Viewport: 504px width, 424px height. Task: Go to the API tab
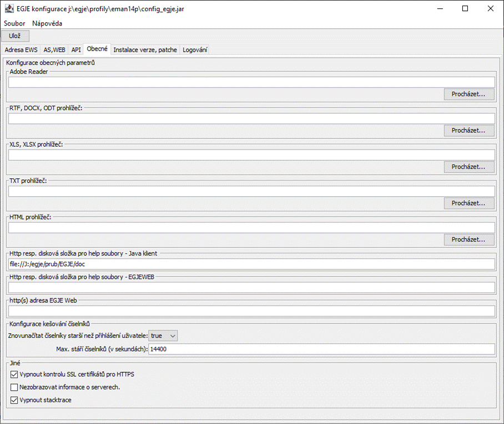[76, 49]
